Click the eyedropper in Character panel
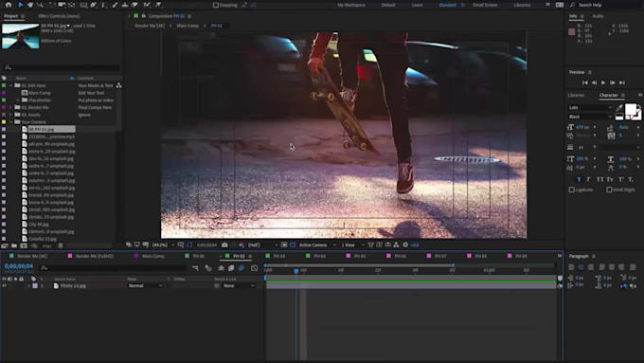644x363 pixels. click(619, 108)
